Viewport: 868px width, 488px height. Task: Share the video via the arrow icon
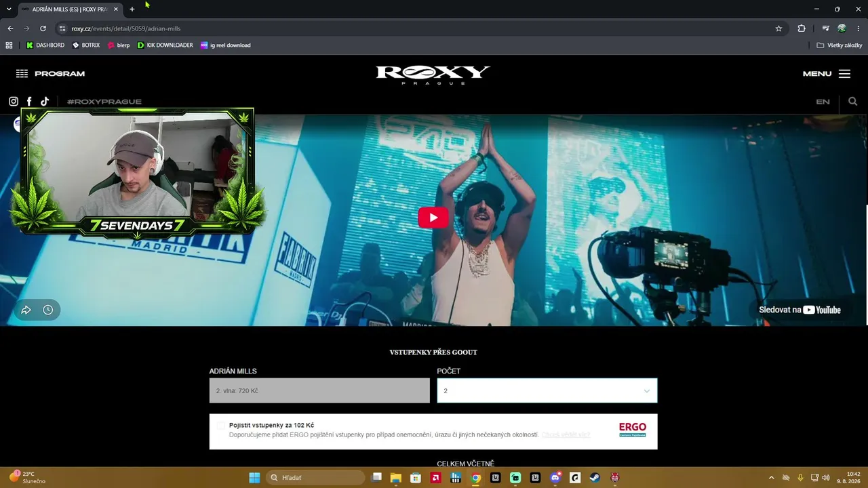(x=26, y=310)
